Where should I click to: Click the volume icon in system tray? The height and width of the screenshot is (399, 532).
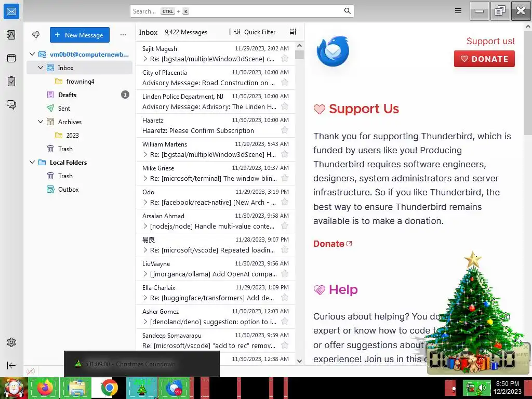pyautogui.click(x=482, y=388)
